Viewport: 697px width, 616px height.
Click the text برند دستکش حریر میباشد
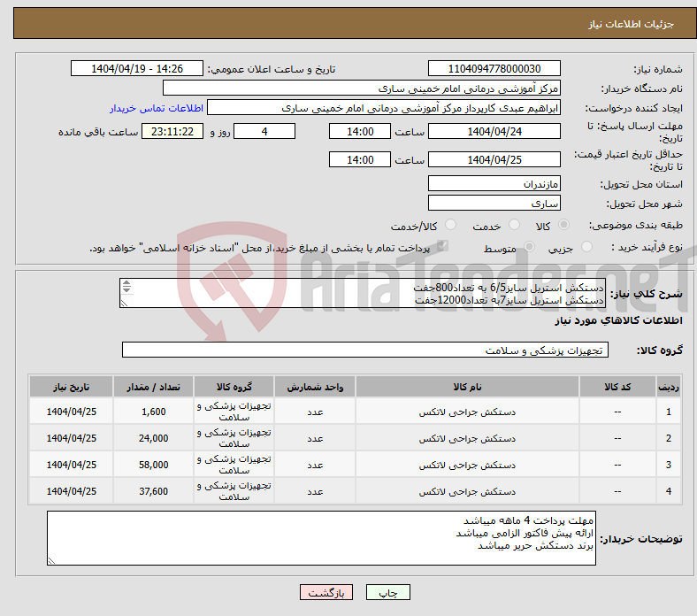click(535, 545)
